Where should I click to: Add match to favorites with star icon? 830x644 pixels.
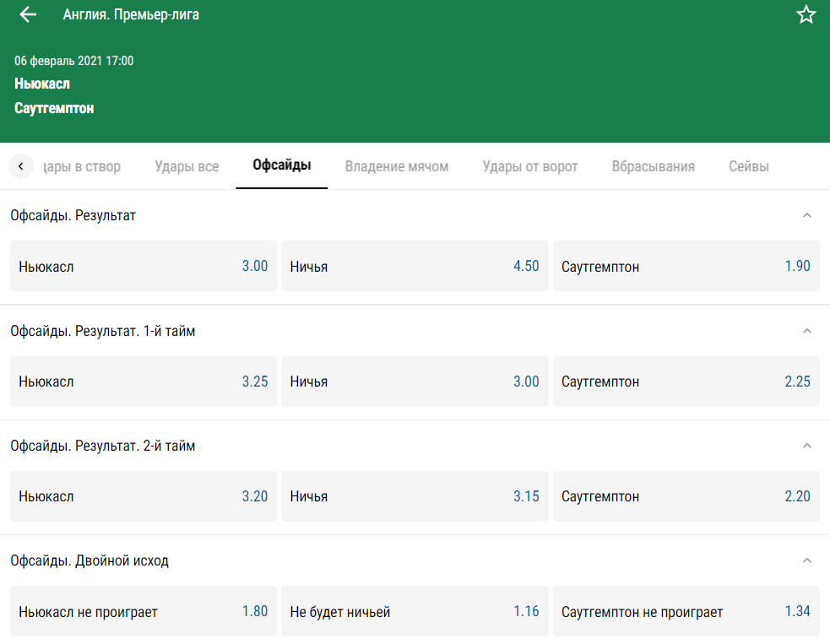coord(806,15)
